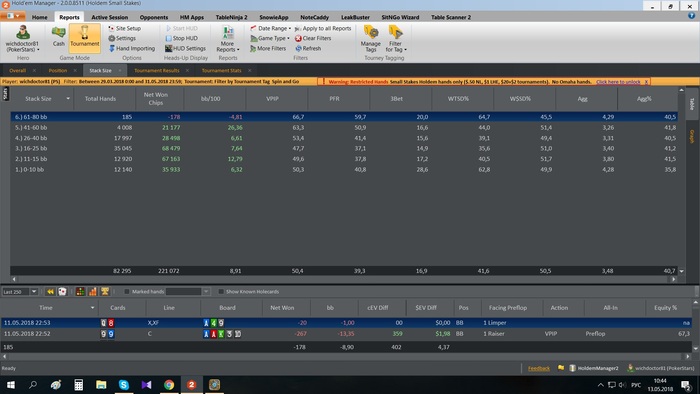Screen dimensions: 700x394
Task: Click the yellow rewind replay icon
Action: click(50, 291)
